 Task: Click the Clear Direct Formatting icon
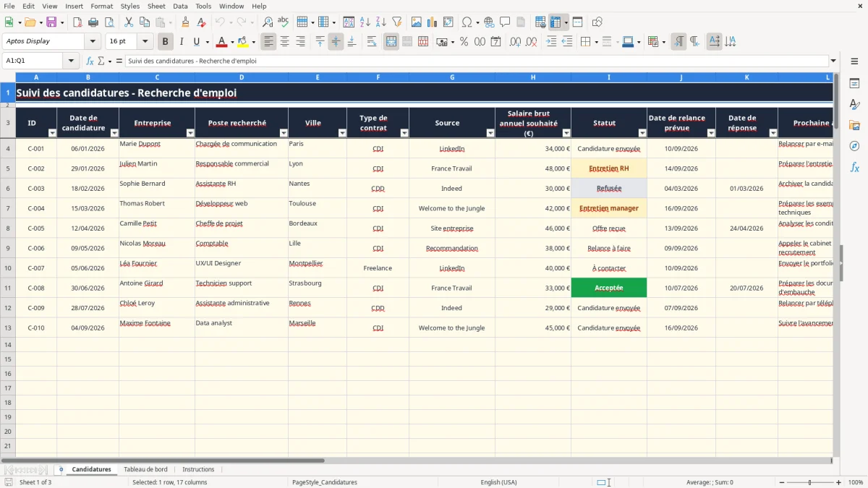tap(201, 22)
